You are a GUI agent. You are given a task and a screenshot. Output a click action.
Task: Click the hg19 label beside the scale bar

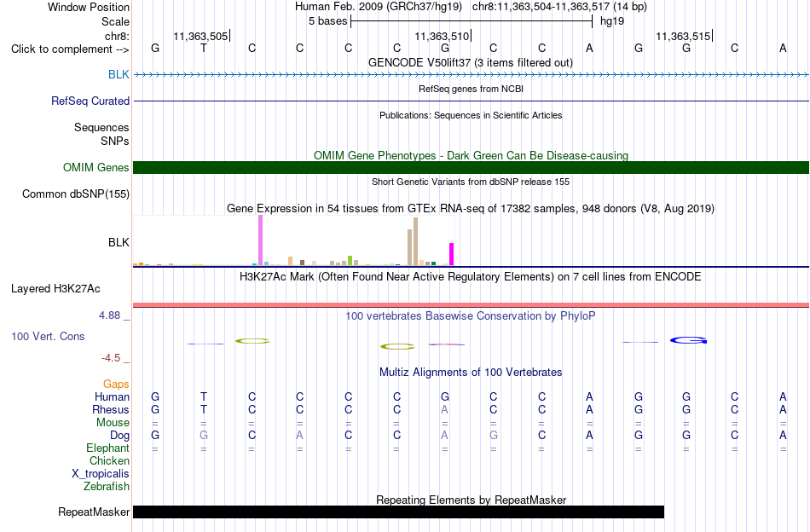point(612,21)
